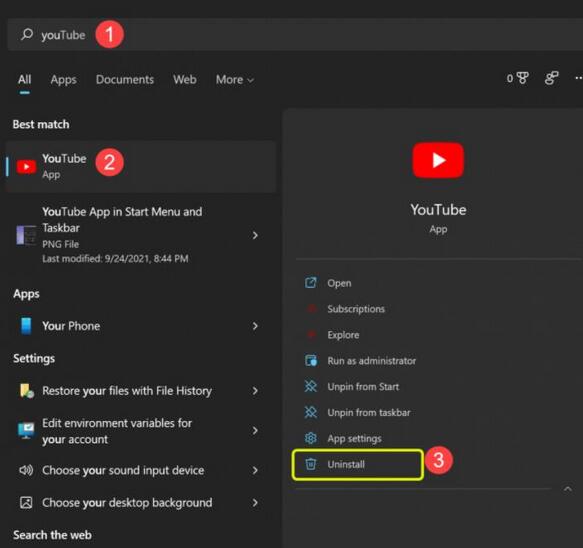Expand the More filter dropdown
Image resolution: width=583 pixels, height=548 pixels.
coord(235,80)
